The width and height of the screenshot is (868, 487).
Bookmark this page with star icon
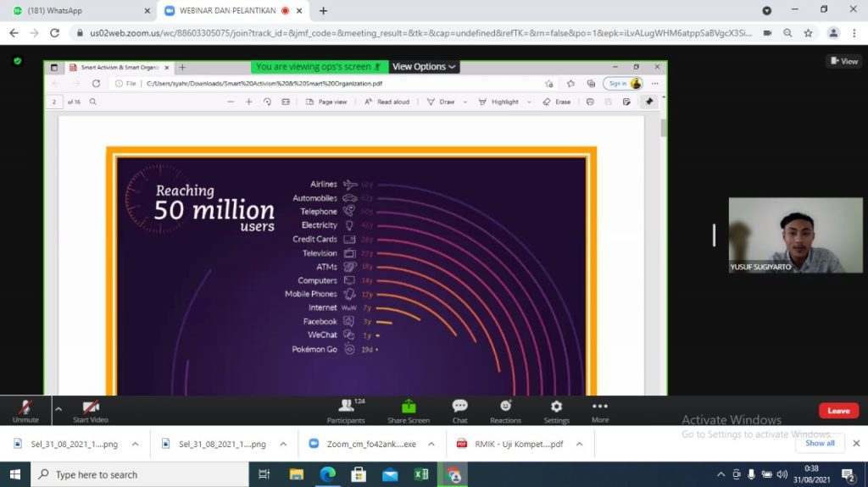pyautogui.click(x=808, y=33)
